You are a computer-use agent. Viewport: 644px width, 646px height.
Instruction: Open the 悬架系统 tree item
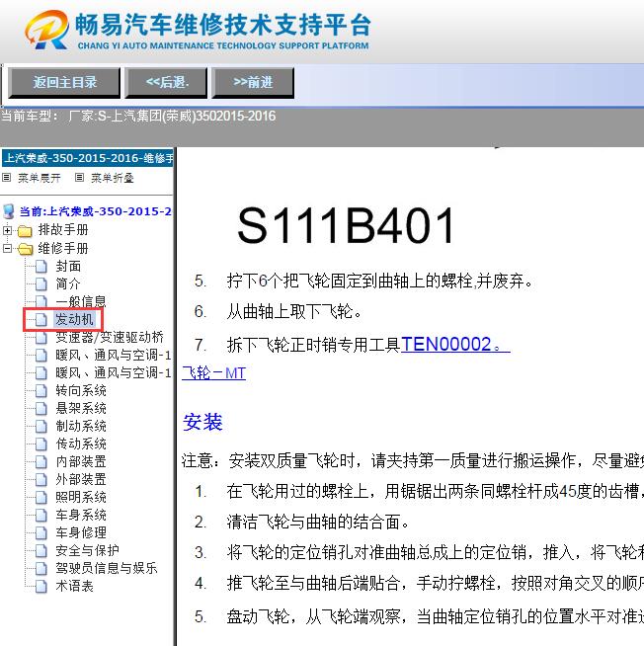click(x=81, y=408)
